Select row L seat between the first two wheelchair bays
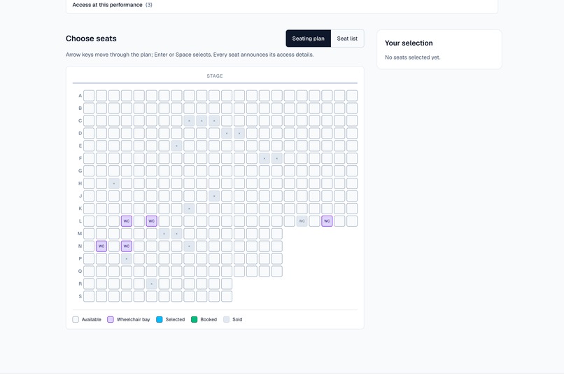The image size is (564, 392). click(x=139, y=221)
